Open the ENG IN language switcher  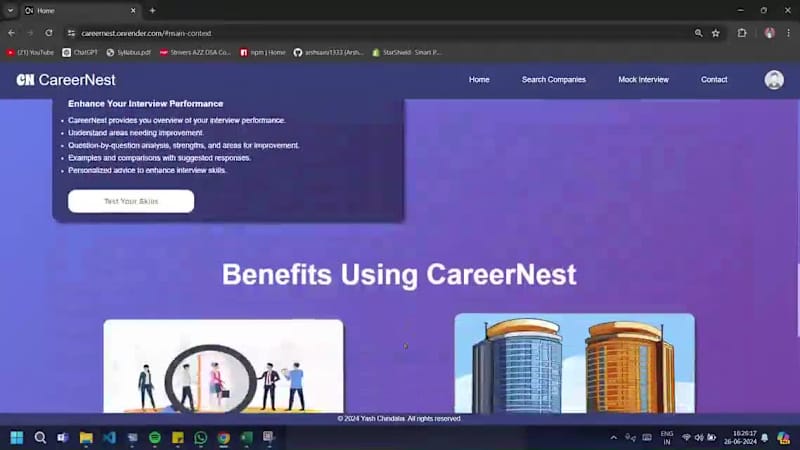tap(667, 438)
